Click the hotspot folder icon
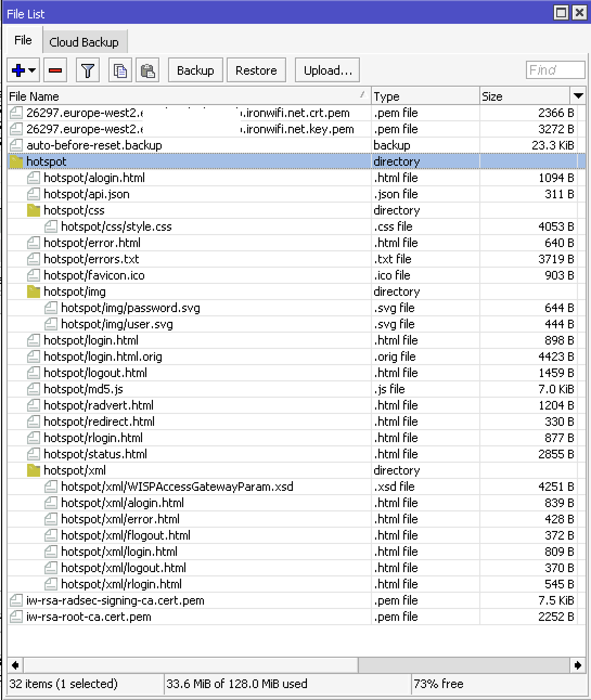This screenshot has height=700, width=591. (17, 161)
